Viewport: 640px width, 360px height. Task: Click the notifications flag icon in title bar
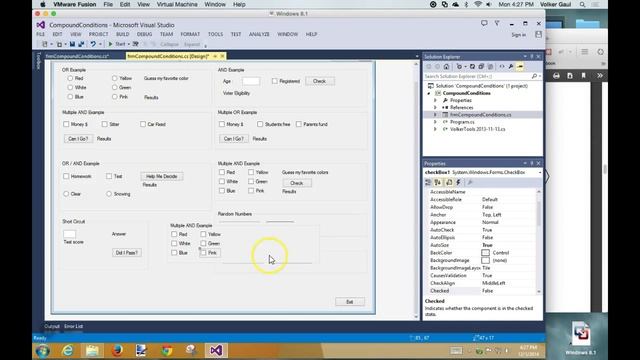(x=497, y=24)
